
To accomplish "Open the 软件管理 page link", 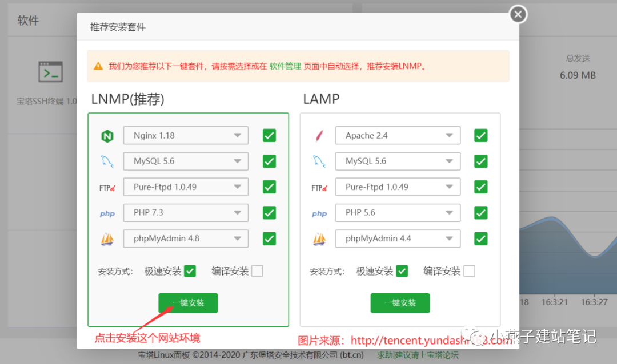I will (x=286, y=66).
